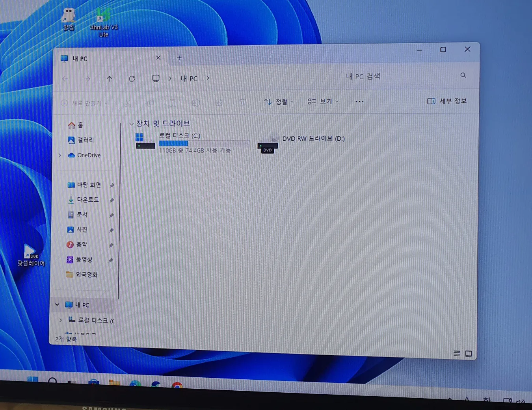
Task: Select the 알집 desktop shortcut
Action: pyautogui.click(x=69, y=20)
